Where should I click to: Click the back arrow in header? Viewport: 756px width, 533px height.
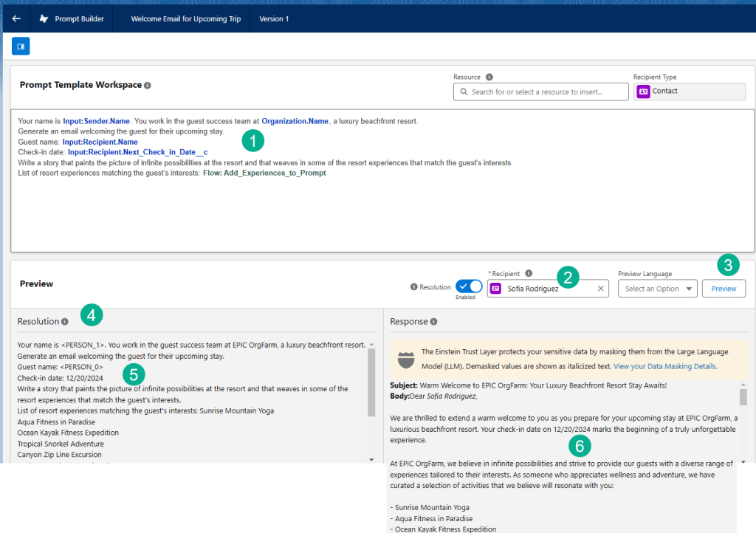(x=16, y=18)
